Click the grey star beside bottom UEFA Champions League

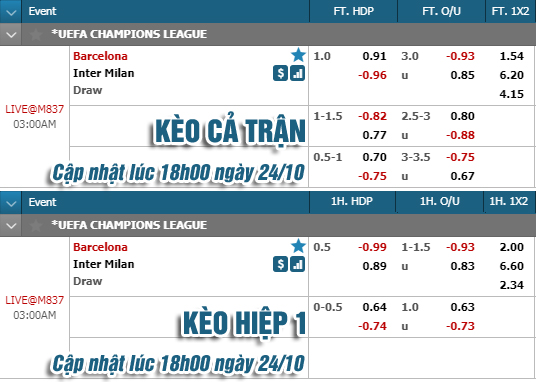tap(36, 225)
